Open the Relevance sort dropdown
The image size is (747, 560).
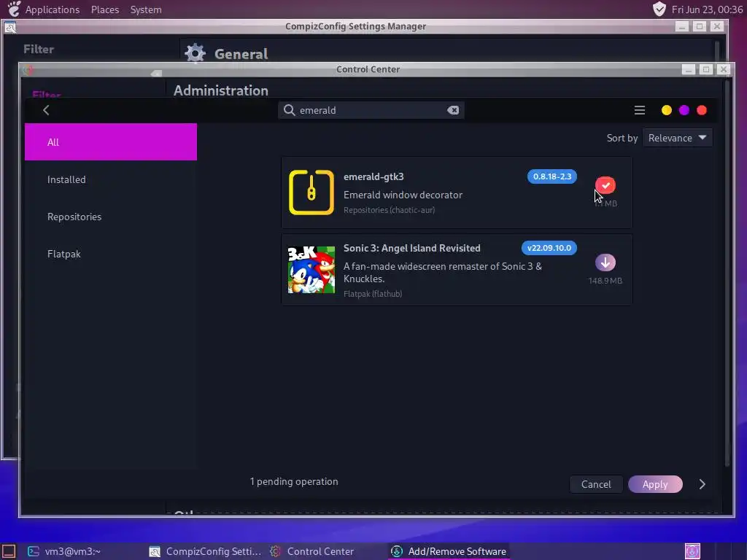(x=678, y=138)
